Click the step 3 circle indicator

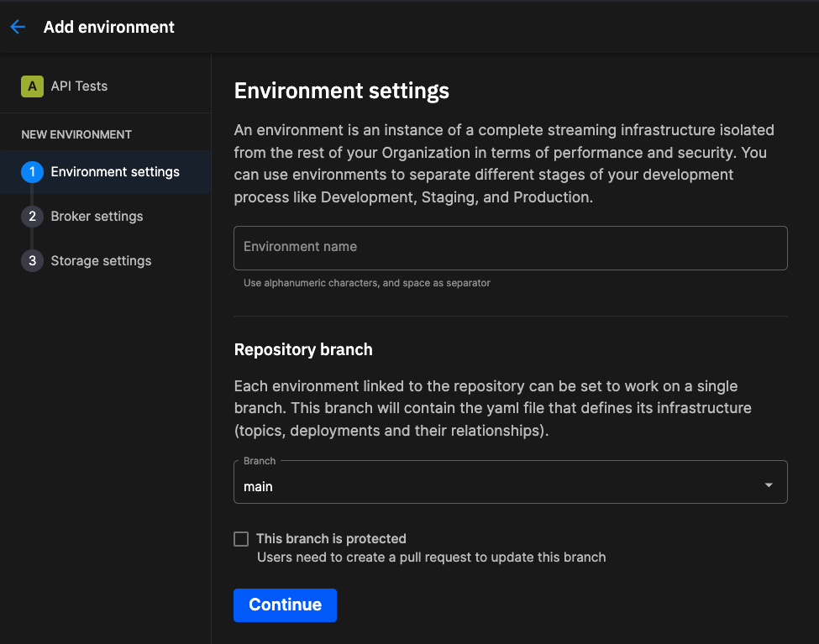[32, 261]
